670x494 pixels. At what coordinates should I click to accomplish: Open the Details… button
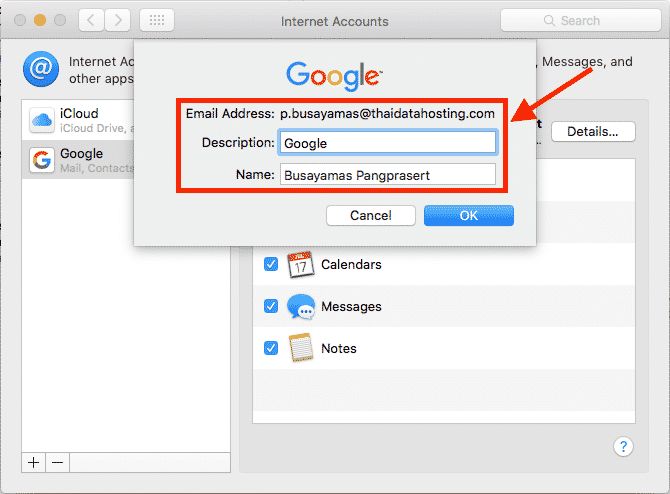[593, 132]
